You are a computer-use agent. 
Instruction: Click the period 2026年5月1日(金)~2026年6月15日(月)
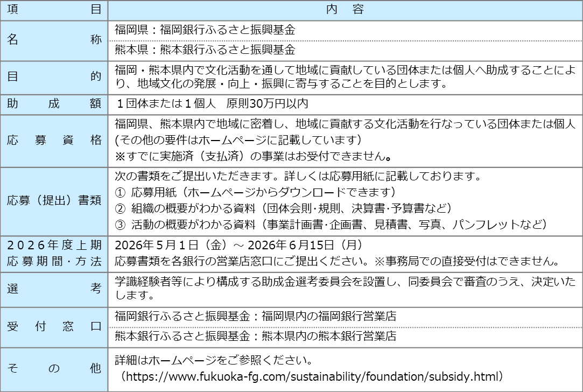(x=239, y=245)
